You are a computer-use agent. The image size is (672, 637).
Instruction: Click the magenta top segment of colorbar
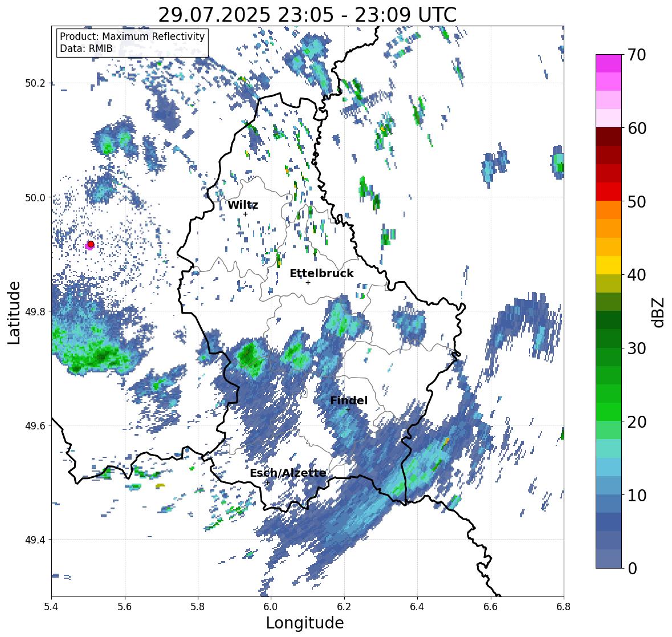click(609, 63)
